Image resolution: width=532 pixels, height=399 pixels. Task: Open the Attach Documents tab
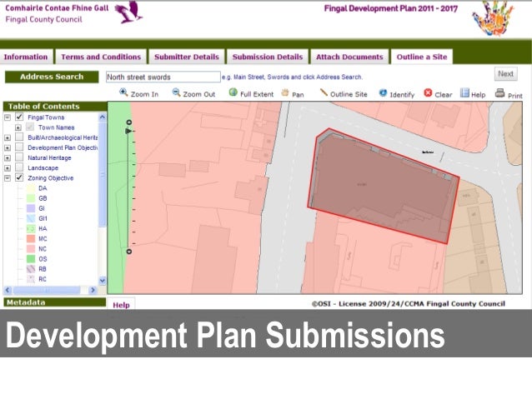pyautogui.click(x=349, y=57)
